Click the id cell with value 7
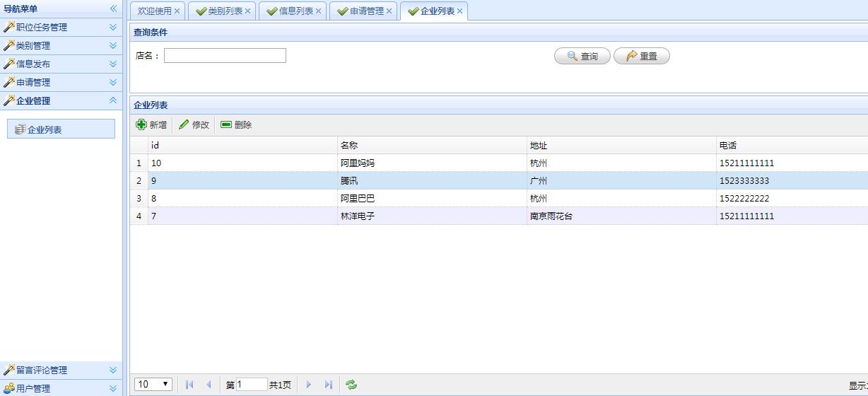The image size is (868, 396). click(x=242, y=216)
